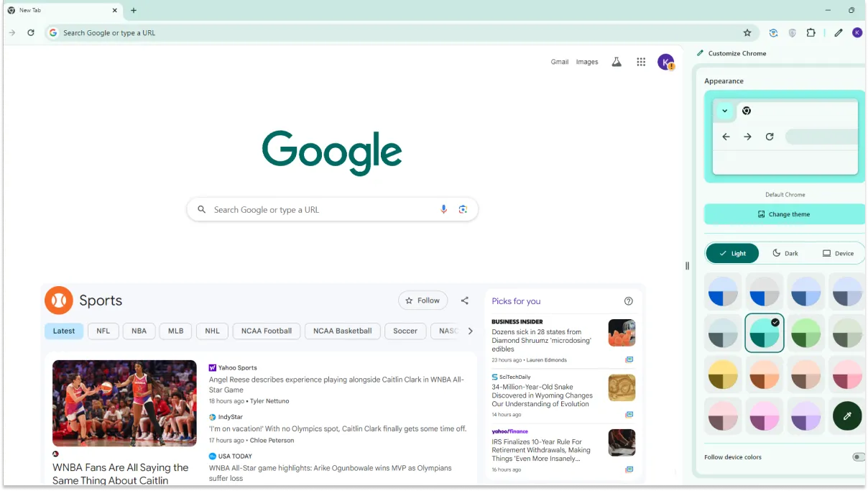Select the NBA chip

[x=139, y=331]
